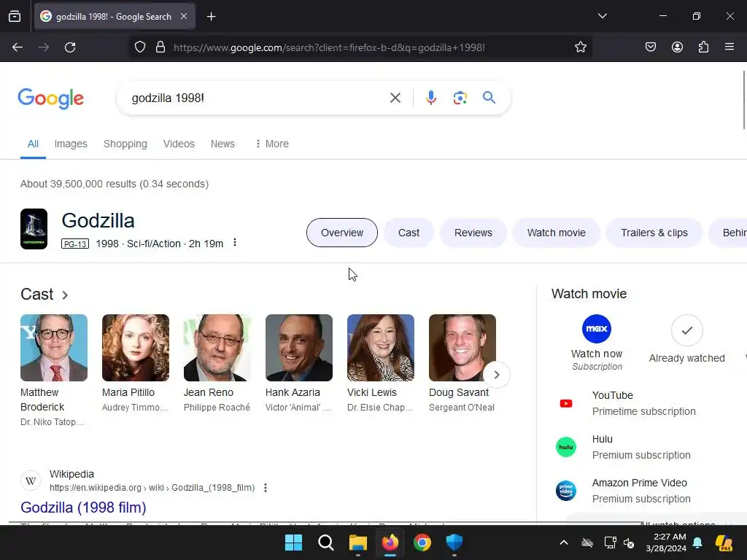Open the Firefox View icon

point(15,17)
